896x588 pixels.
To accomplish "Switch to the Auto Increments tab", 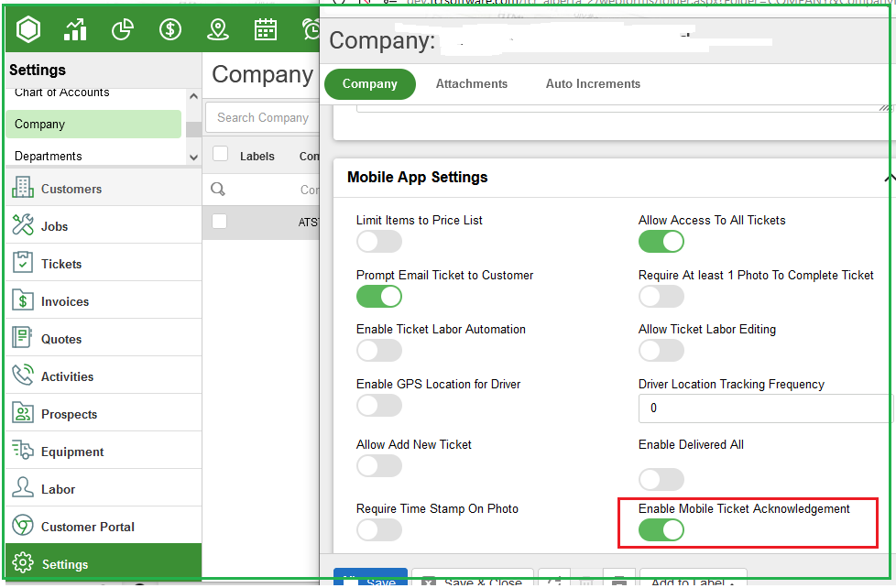I will click(593, 84).
